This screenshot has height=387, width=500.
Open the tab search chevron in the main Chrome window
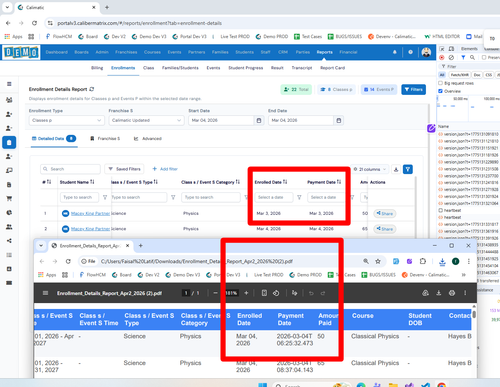click(7, 7)
